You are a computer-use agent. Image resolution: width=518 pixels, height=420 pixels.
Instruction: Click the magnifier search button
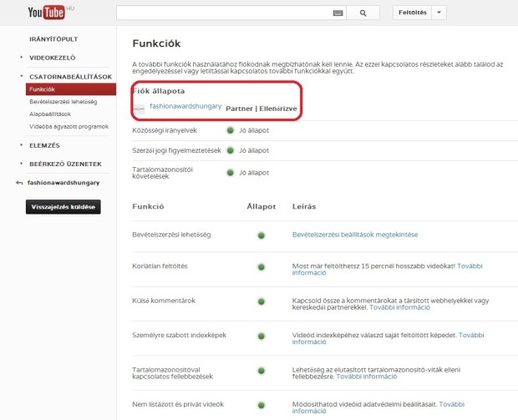(363, 13)
